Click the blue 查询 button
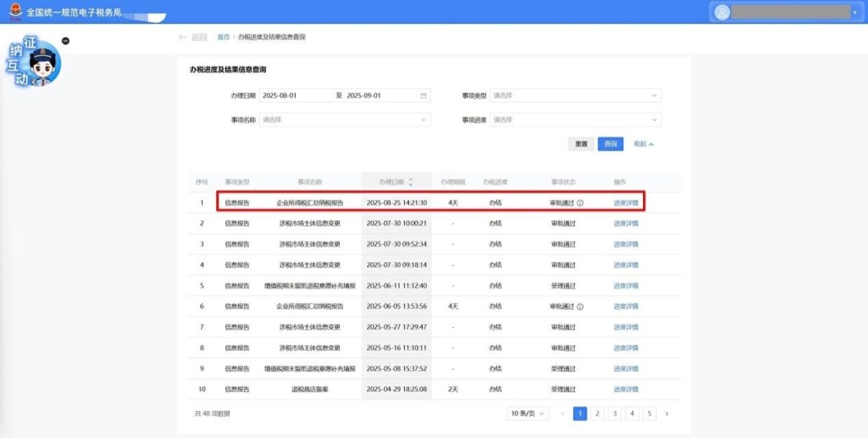The height and width of the screenshot is (438, 868). tap(611, 144)
